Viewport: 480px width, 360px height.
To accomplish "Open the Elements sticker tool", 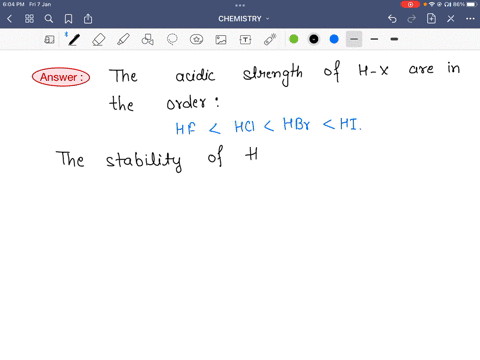I will coord(196,39).
